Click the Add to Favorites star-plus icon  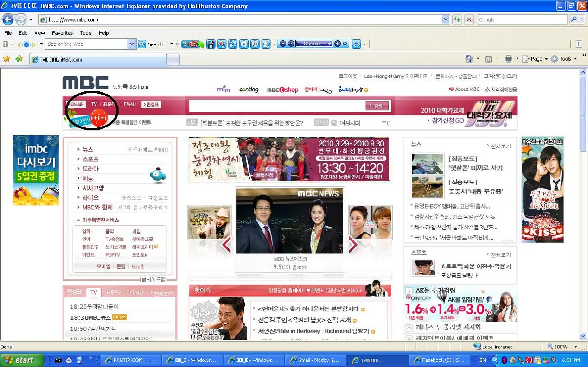pos(19,59)
